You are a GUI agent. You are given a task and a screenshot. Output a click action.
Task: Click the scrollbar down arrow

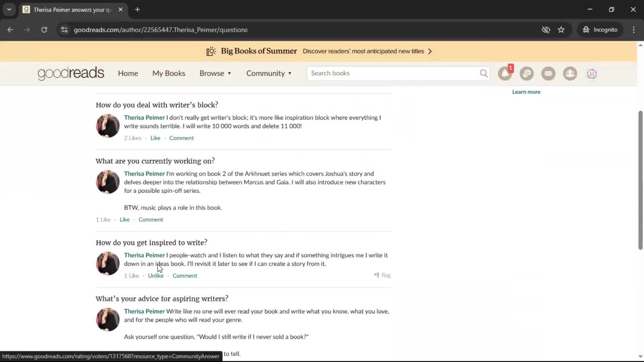[640, 357]
